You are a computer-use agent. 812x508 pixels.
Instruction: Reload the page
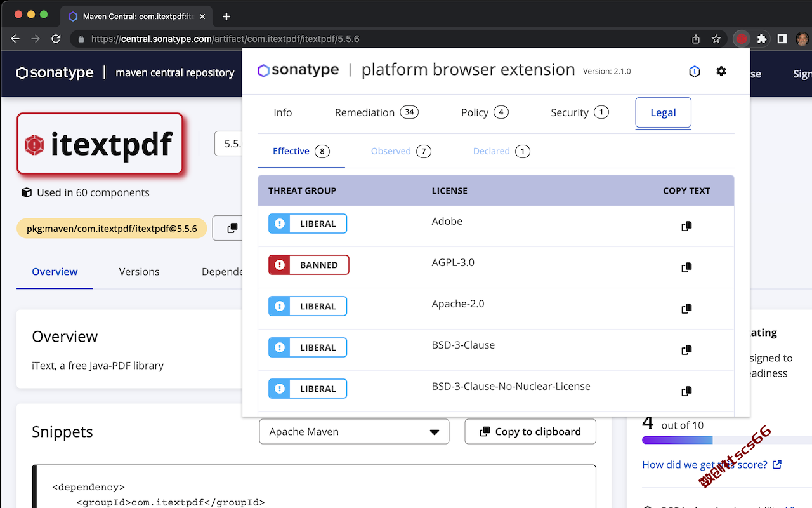(56, 39)
